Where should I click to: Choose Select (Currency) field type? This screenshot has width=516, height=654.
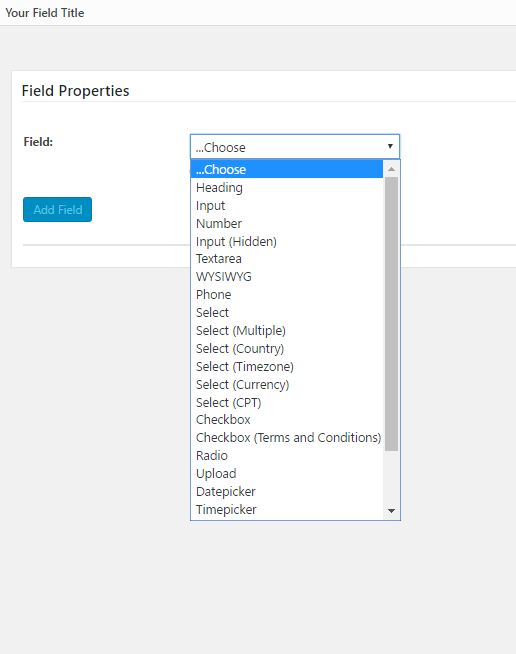[287, 384]
